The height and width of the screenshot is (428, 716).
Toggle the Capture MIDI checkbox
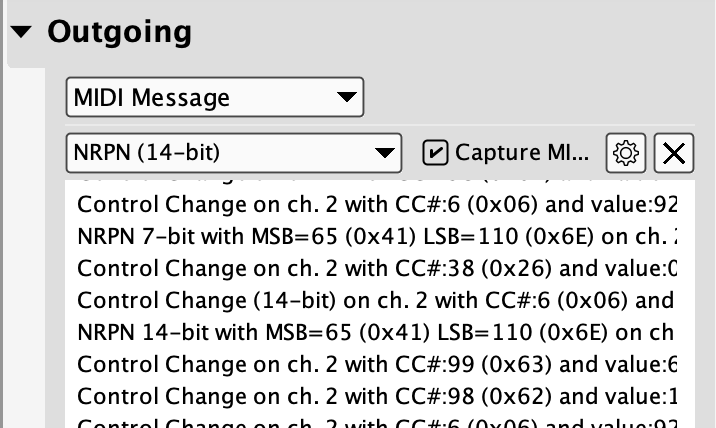[x=435, y=153]
